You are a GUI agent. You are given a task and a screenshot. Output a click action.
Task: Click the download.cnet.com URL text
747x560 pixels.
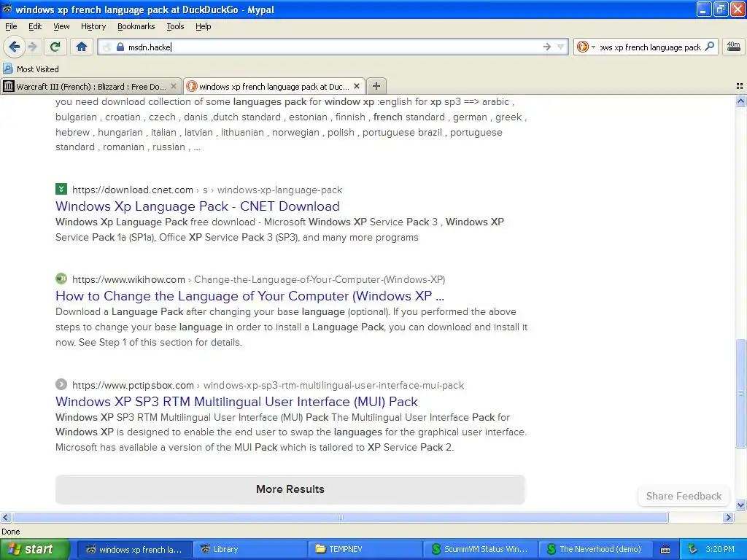click(133, 190)
